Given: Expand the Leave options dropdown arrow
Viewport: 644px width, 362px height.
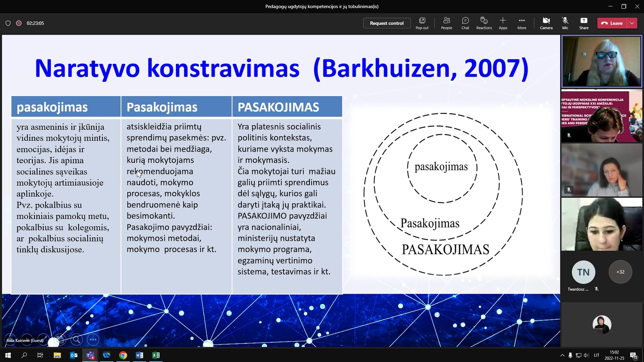Looking at the screenshot, I should pyautogui.click(x=632, y=23).
